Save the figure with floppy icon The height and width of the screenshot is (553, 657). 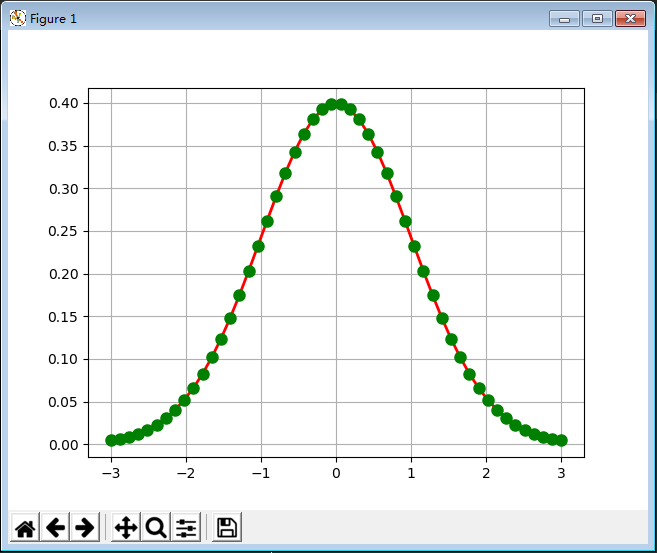point(227,527)
